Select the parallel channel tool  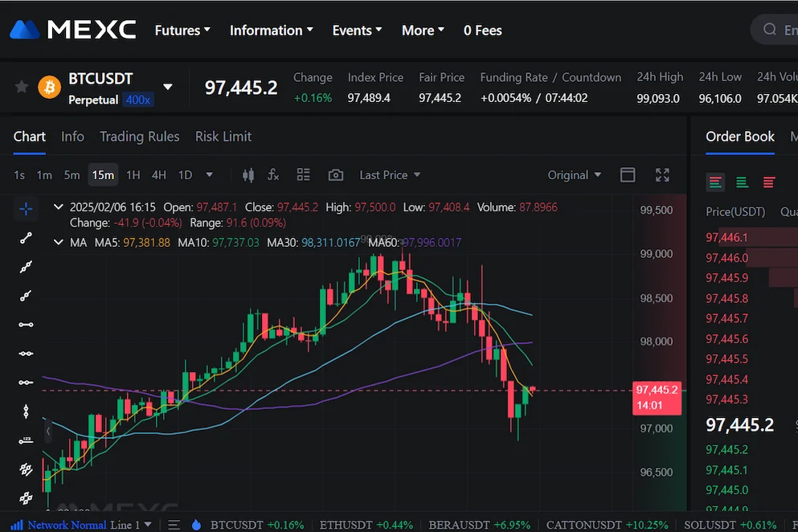coord(26,469)
